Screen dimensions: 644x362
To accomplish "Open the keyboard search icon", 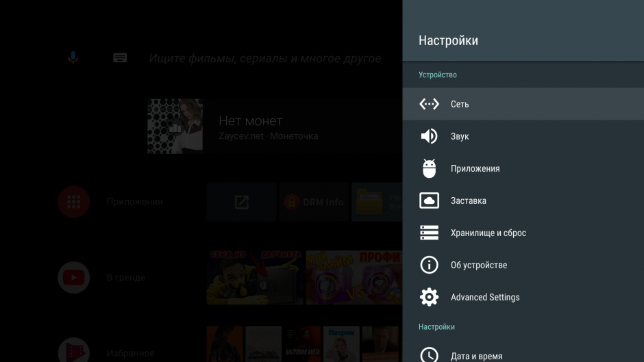I will point(120,57).
